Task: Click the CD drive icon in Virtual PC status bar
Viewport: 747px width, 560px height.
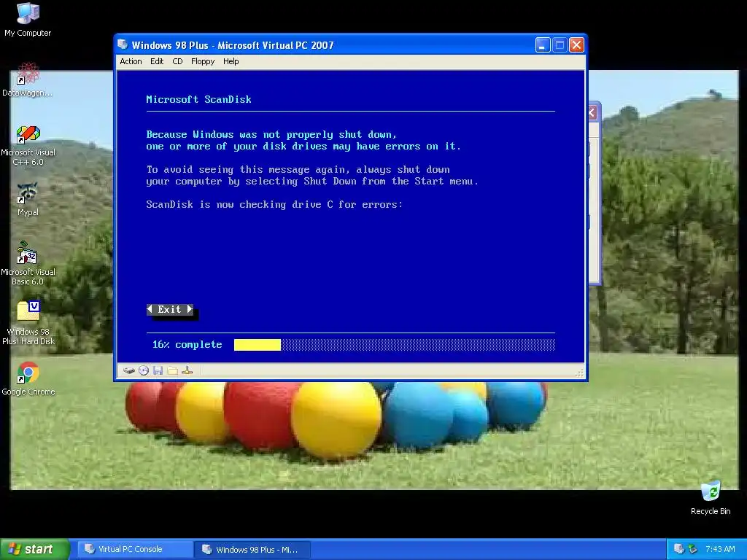Action: point(144,370)
